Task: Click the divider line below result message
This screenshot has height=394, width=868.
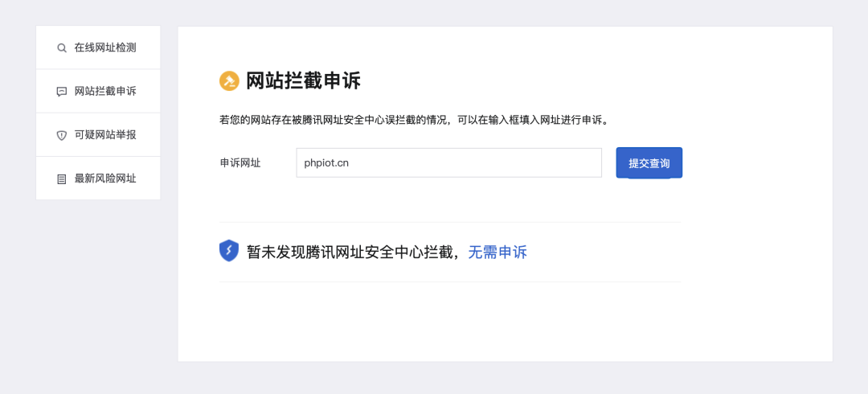Action: click(x=450, y=282)
